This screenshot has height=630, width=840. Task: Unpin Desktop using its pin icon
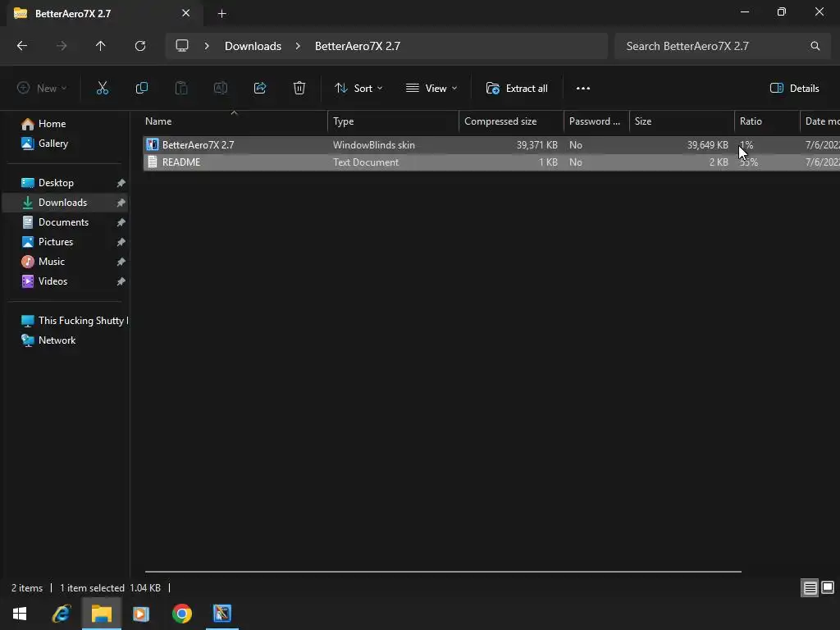click(x=121, y=183)
